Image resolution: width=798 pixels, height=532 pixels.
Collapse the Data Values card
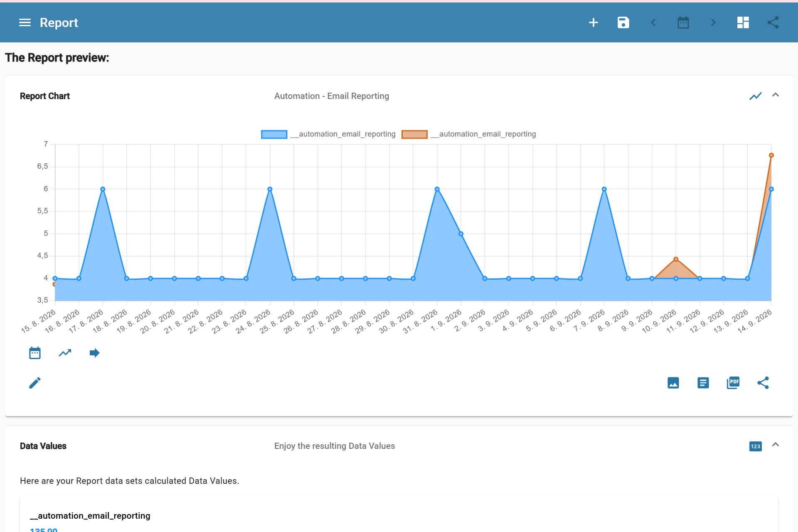(x=776, y=445)
